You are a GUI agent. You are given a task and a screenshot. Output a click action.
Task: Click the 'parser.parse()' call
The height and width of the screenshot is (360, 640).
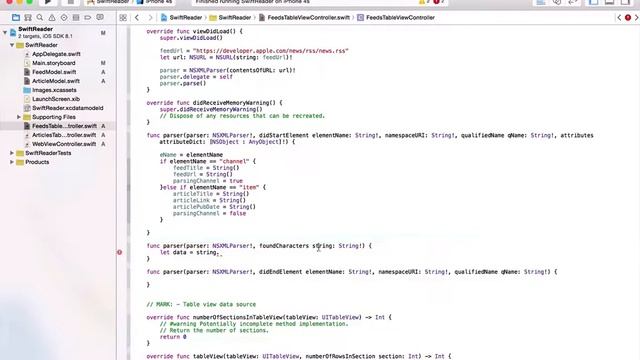pyautogui.click(x=183, y=83)
